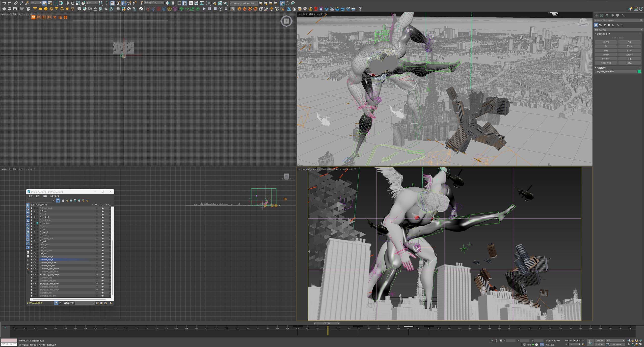The image size is (644, 347).
Task: Switch to Lights category in Create panel
Action: pos(605,25)
